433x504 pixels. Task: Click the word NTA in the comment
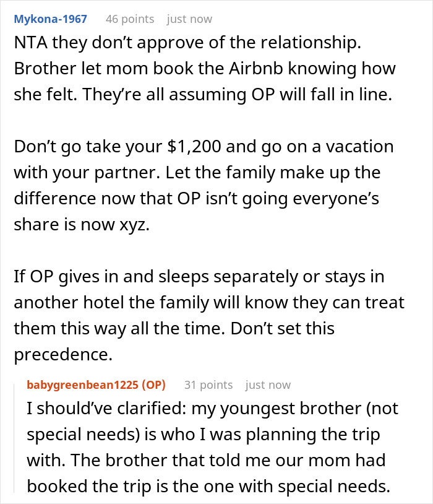pyautogui.click(x=31, y=43)
